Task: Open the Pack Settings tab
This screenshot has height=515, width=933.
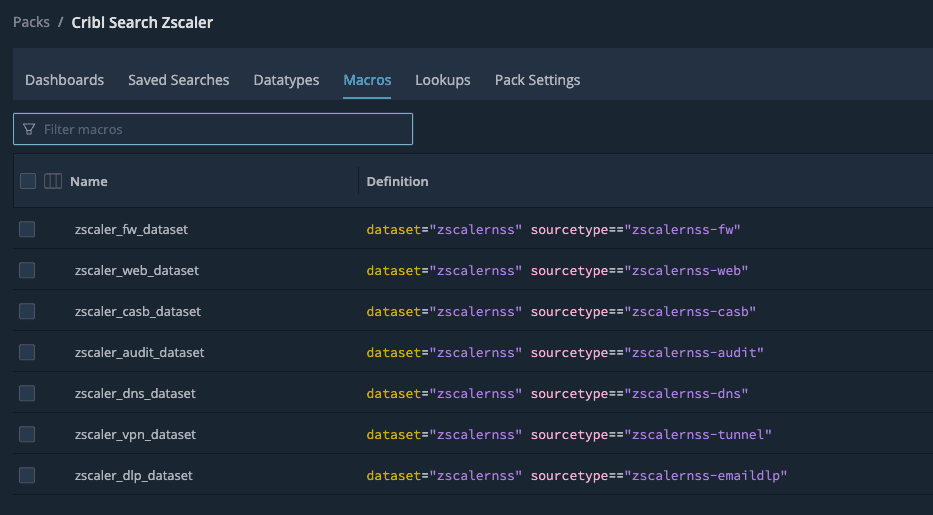Action: tap(537, 80)
